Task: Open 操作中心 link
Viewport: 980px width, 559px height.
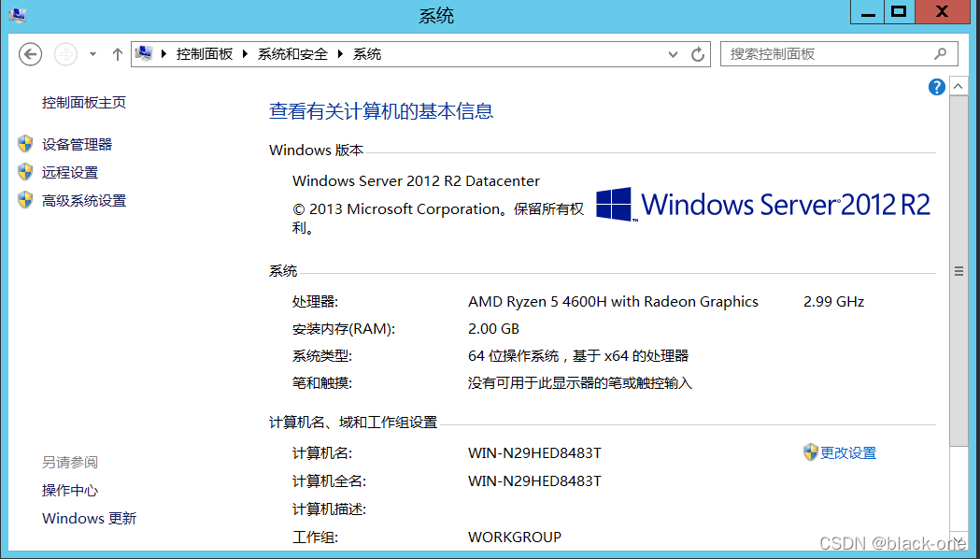Action: click(x=70, y=490)
